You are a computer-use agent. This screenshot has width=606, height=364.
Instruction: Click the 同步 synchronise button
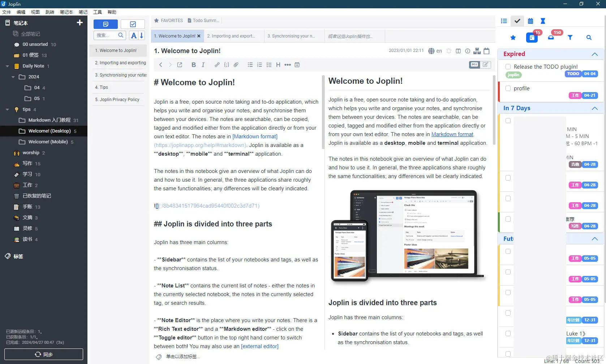click(x=44, y=354)
